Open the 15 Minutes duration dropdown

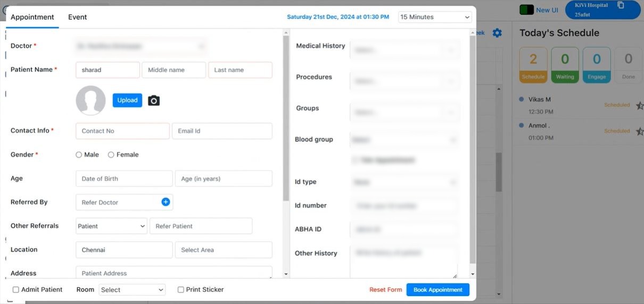[x=435, y=17]
